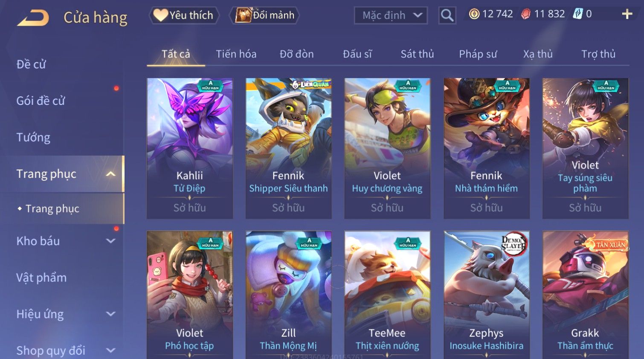This screenshot has width=644, height=359.
Task: Click the plus icon to add currency
Action: click(x=627, y=14)
